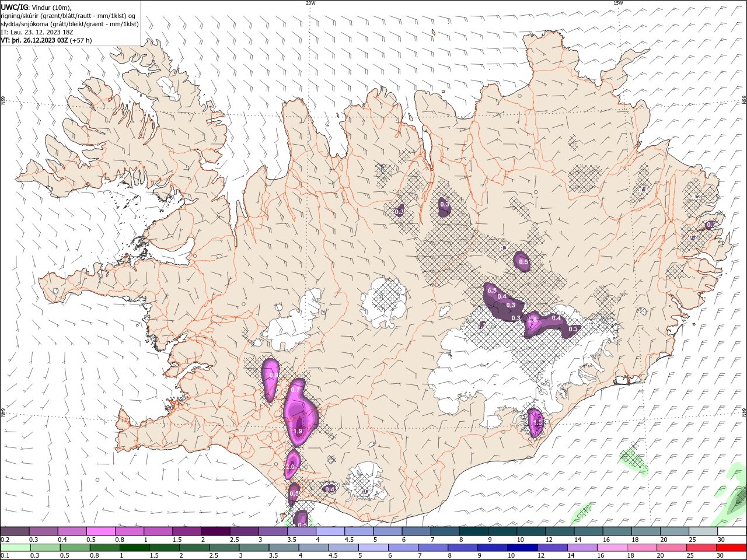Select the darkest purple swatch in top legend

point(215,531)
